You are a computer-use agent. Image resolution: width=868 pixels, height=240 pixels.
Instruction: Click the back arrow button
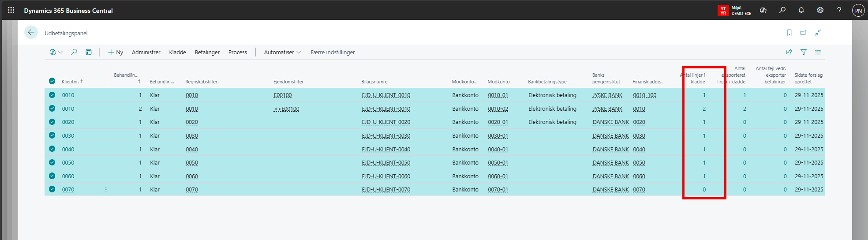31,33
